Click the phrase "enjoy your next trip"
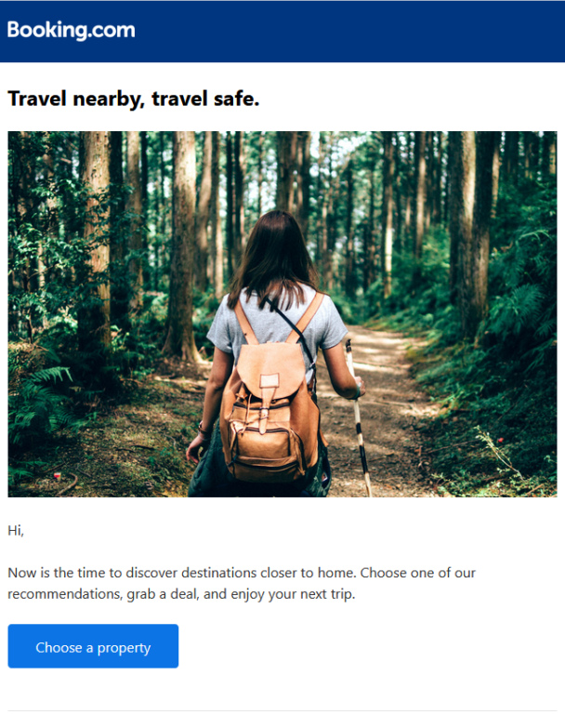Screen dimensions: 565x728 [x=292, y=594]
